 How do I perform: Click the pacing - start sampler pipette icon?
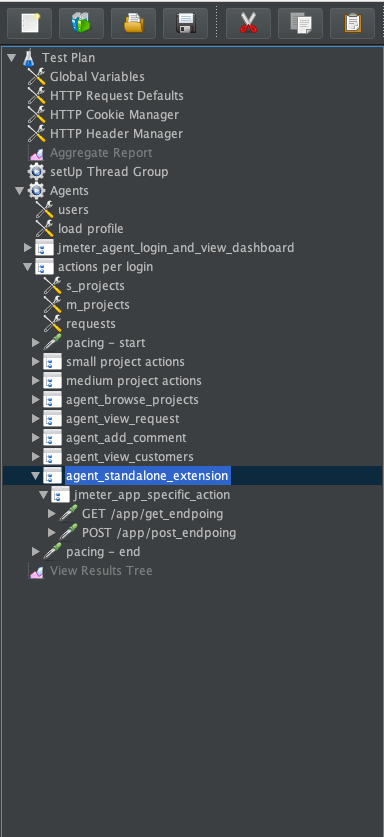[52, 343]
